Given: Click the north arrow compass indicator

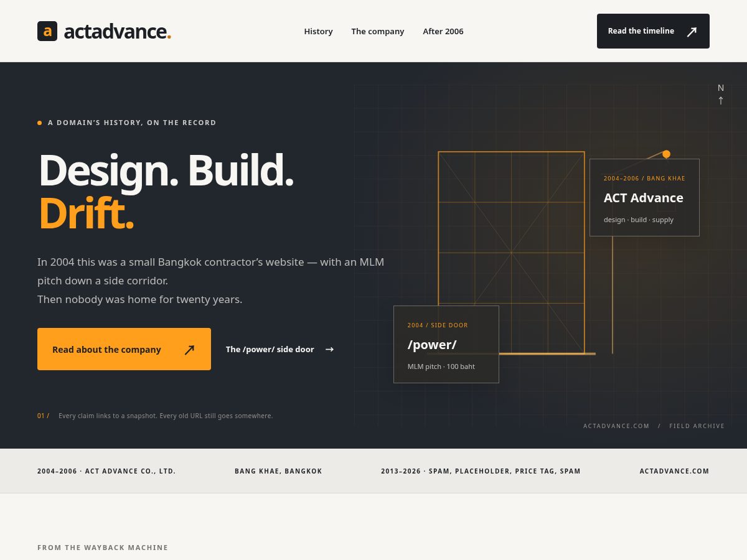Looking at the screenshot, I should [721, 95].
